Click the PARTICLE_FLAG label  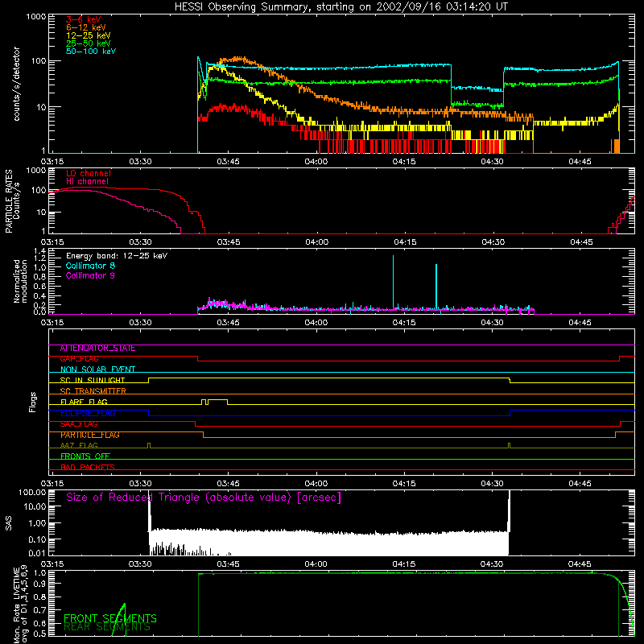click(x=90, y=435)
